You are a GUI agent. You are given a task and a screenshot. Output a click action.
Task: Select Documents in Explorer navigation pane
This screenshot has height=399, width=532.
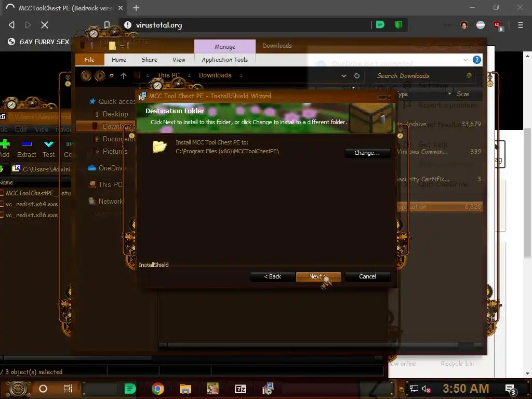pyautogui.click(x=115, y=139)
